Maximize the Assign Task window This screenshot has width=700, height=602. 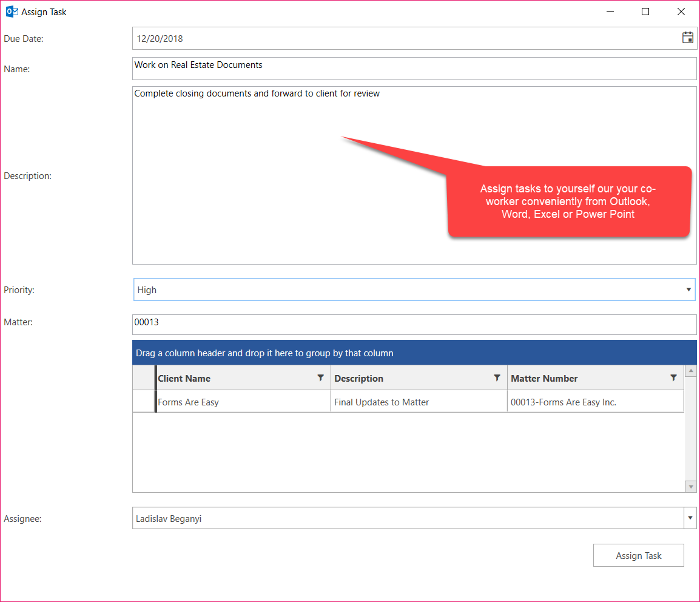point(645,12)
